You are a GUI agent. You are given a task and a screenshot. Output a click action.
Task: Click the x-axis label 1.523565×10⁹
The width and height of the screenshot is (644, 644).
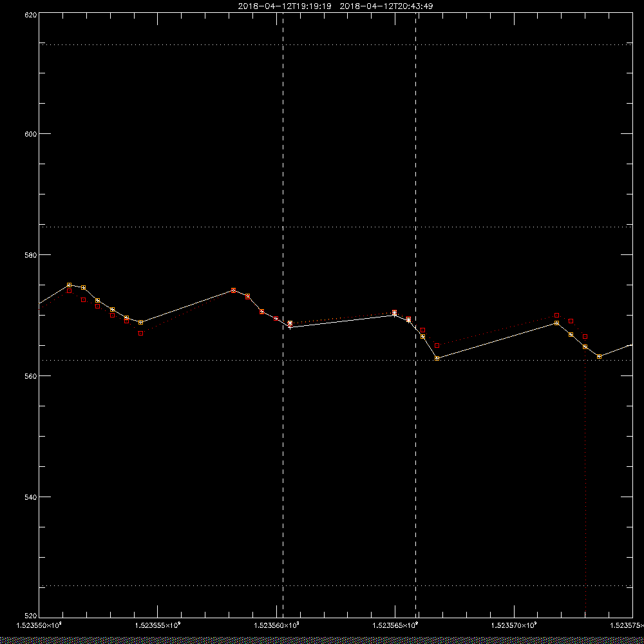click(395, 625)
